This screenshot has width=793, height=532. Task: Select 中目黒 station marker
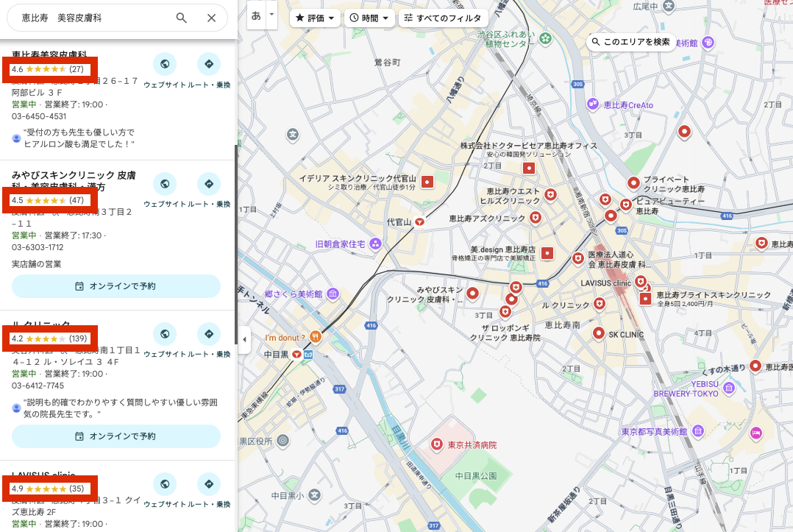(297, 355)
